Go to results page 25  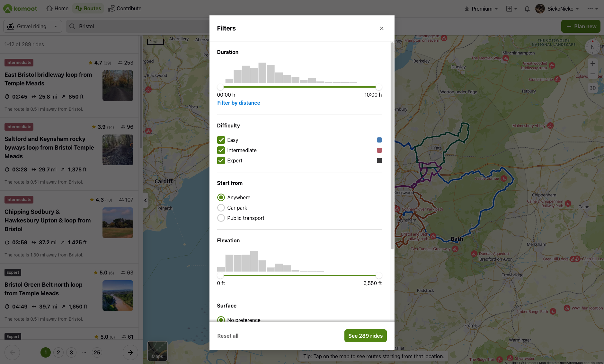97,352
